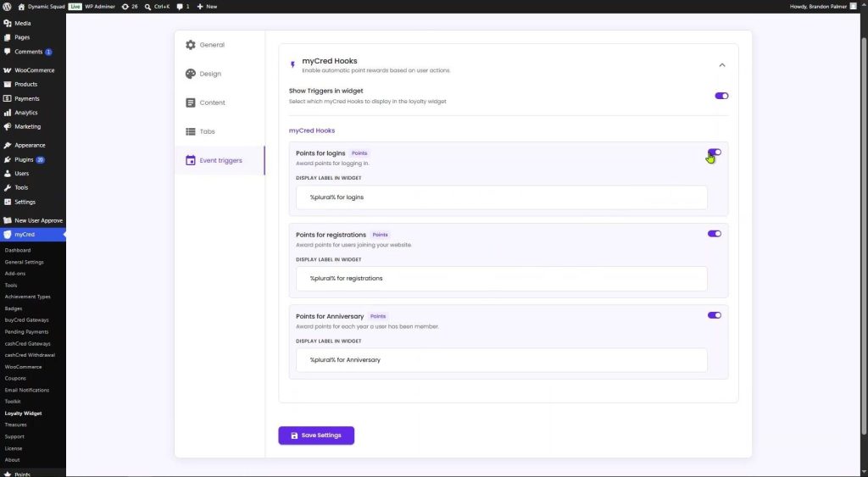Disable the Points for Anniversary toggle
This screenshot has width=868, height=477.
click(x=714, y=315)
